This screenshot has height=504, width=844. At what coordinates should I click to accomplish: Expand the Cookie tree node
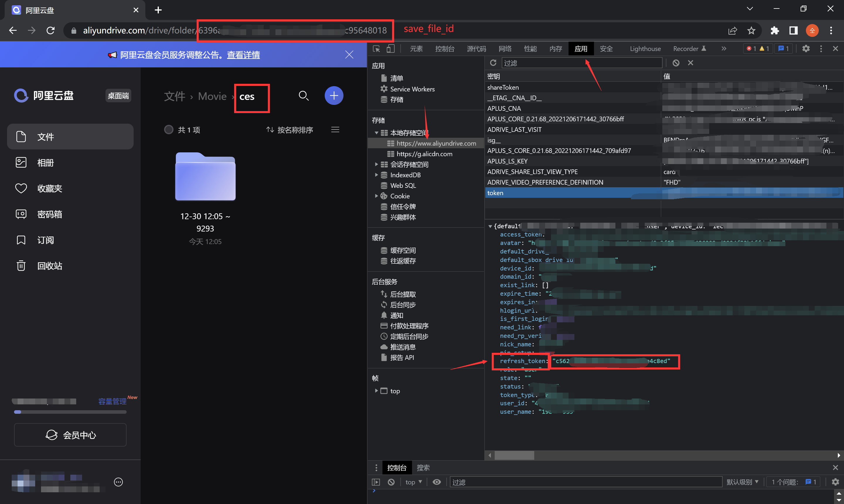click(376, 196)
